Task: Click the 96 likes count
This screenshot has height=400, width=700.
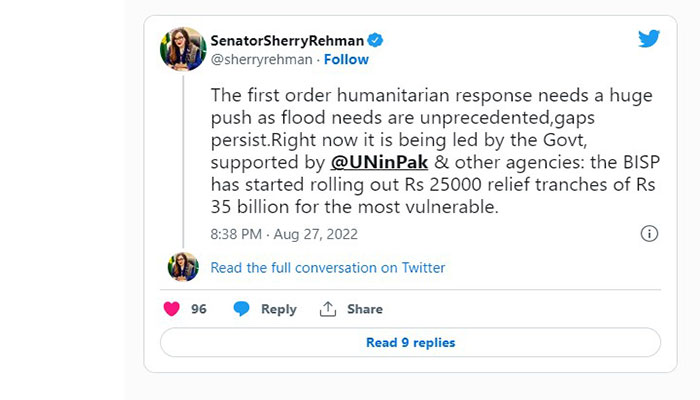Action: pos(199,309)
